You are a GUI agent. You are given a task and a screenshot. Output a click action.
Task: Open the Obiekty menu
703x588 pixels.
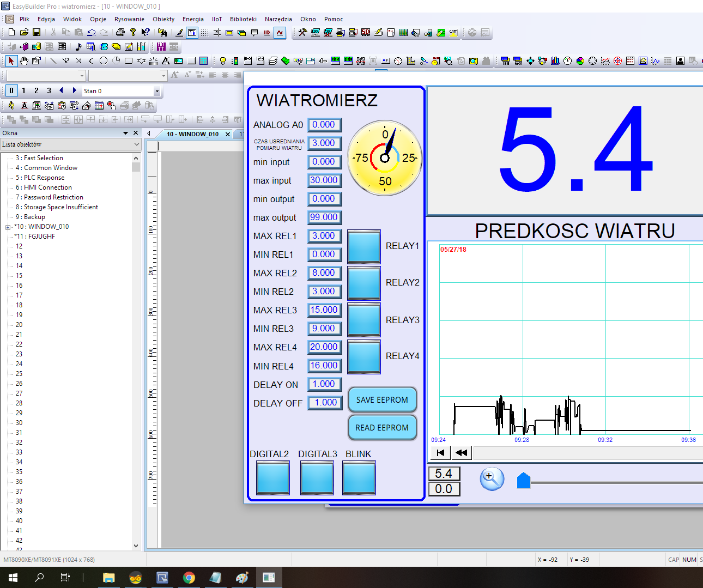point(163,19)
